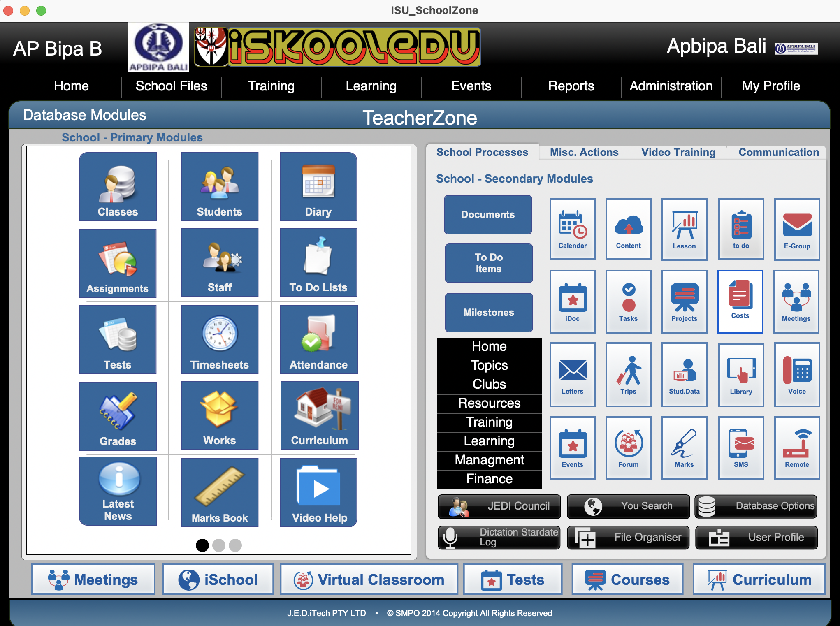Click the Virtual Classroom button
This screenshot has height=626, width=840.
pos(369,580)
